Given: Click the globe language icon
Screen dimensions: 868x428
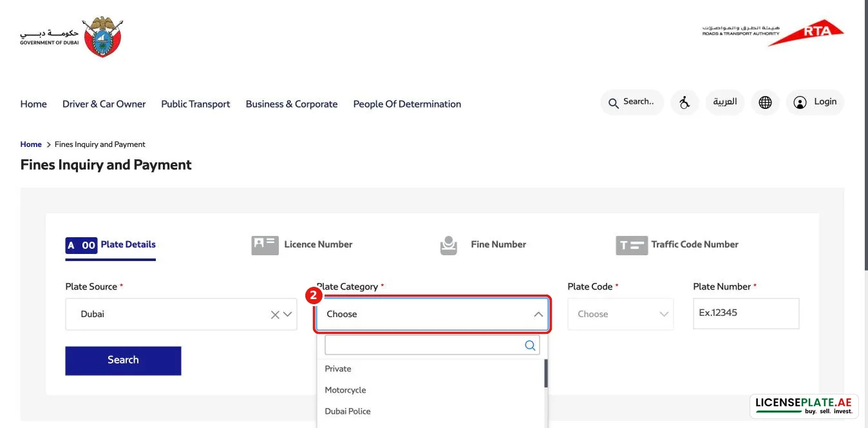Looking at the screenshot, I should (x=765, y=102).
